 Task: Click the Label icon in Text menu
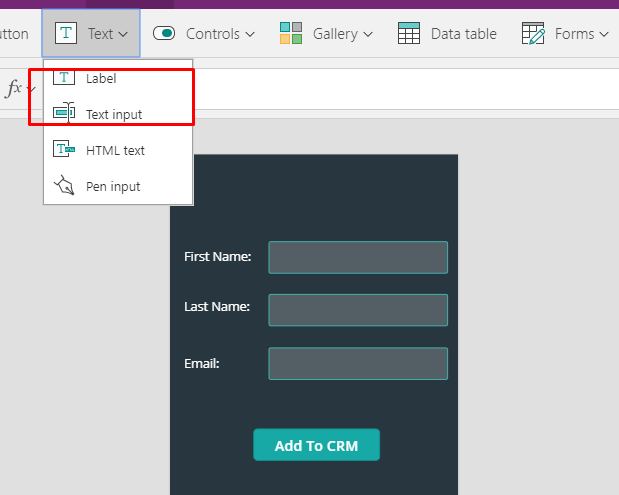coord(64,78)
